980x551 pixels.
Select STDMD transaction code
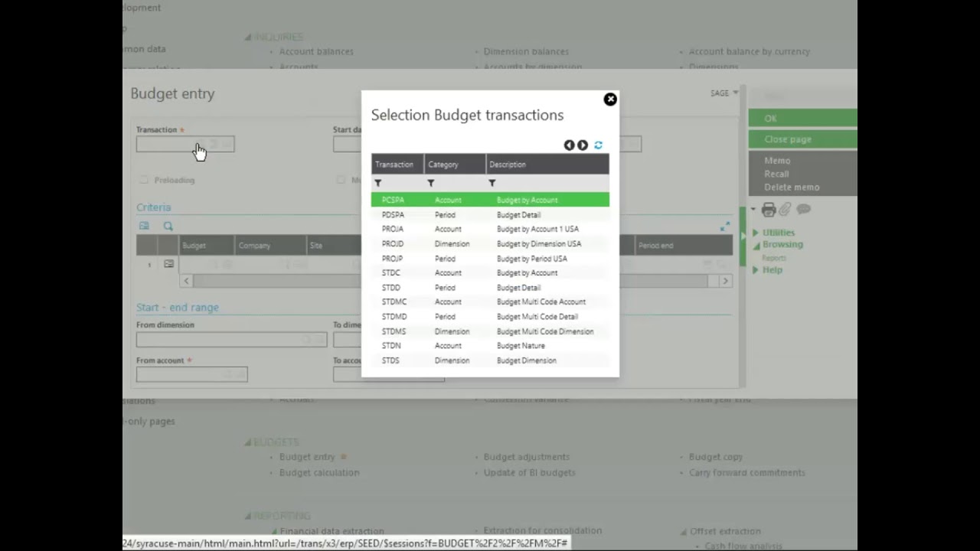394,317
